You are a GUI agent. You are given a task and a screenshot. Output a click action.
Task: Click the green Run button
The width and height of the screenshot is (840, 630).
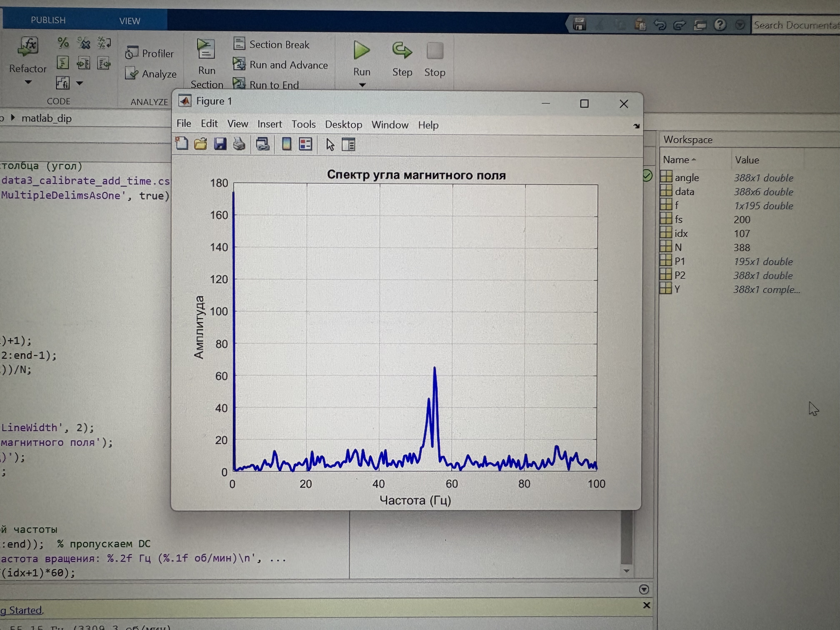pos(361,50)
